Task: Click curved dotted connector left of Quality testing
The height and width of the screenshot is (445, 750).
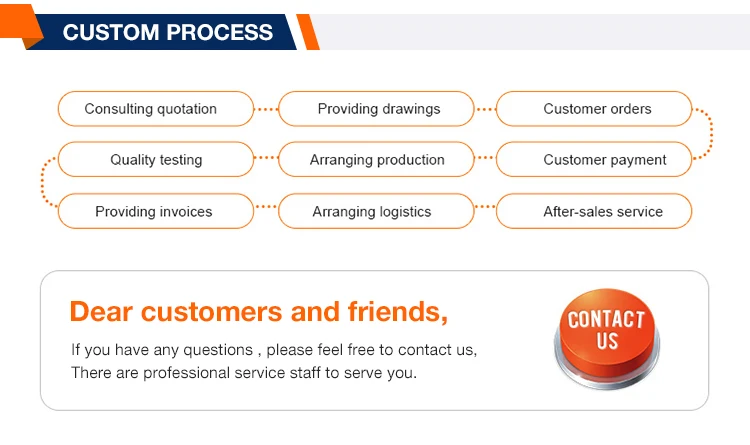Action: 44,185
